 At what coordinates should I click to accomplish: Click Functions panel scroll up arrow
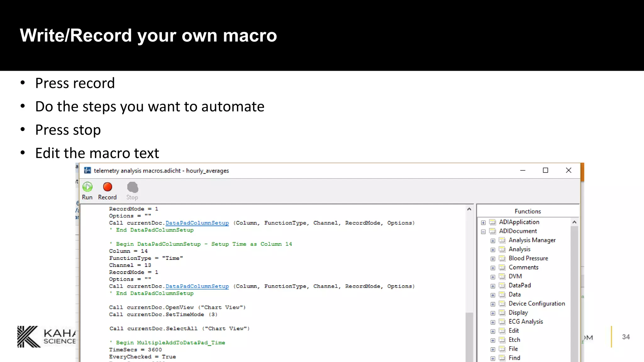574,222
